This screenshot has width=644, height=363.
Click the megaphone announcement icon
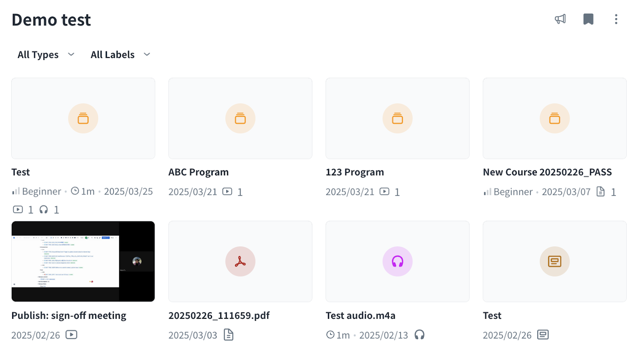click(x=560, y=19)
